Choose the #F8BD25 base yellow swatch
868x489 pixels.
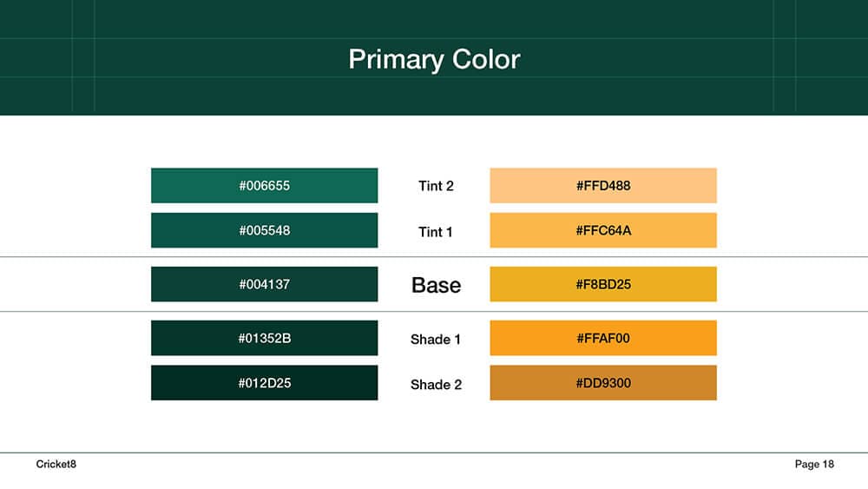pos(603,284)
